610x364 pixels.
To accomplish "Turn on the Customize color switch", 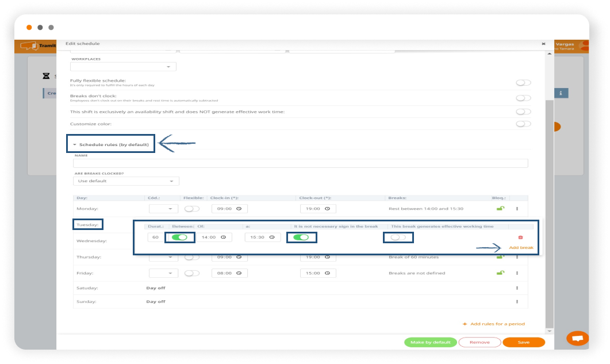I will (x=523, y=124).
